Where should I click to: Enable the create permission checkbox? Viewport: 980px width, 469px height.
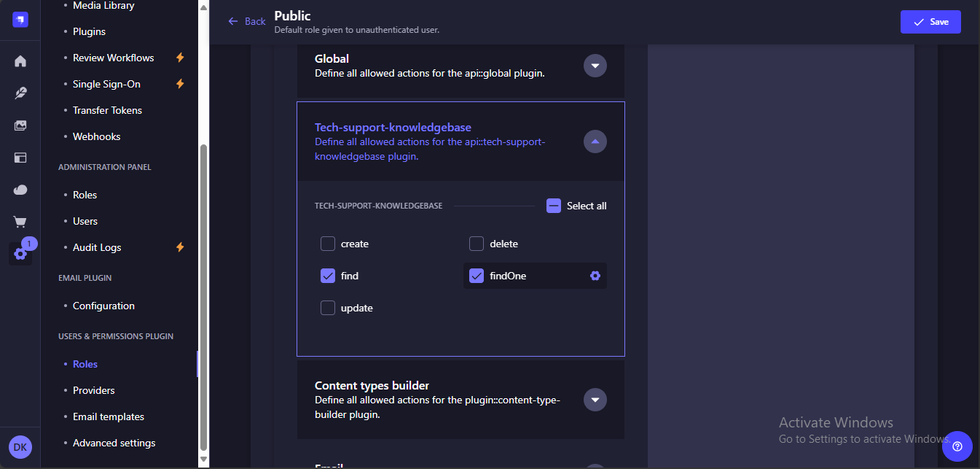(328, 244)
